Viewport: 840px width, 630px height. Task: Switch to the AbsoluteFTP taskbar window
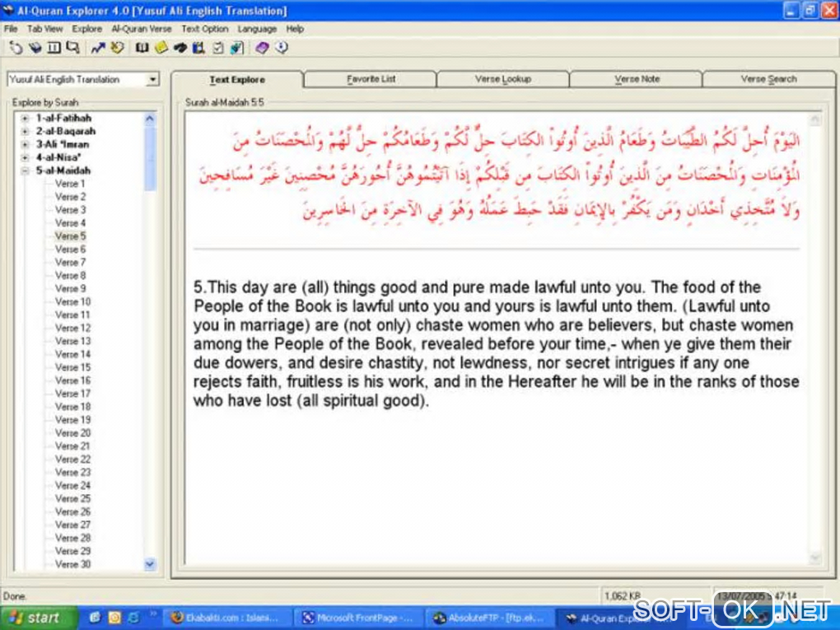(x=490, y=618)
